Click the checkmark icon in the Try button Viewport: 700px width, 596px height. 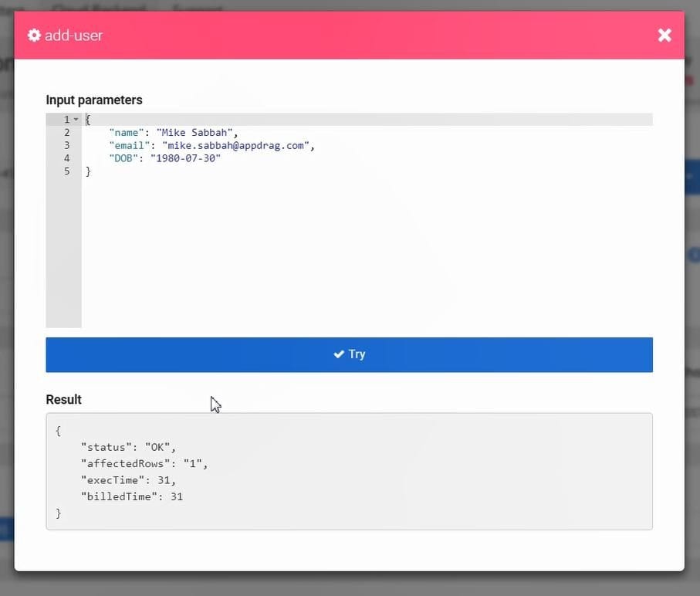pos(339,354)
